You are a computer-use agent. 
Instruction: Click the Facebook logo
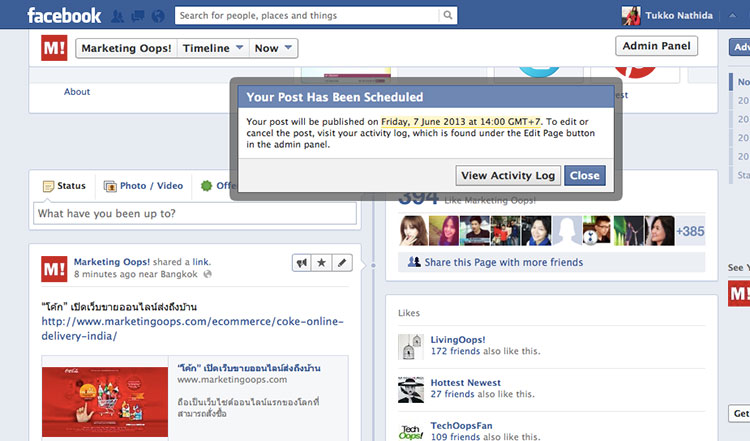coord(64,16)
